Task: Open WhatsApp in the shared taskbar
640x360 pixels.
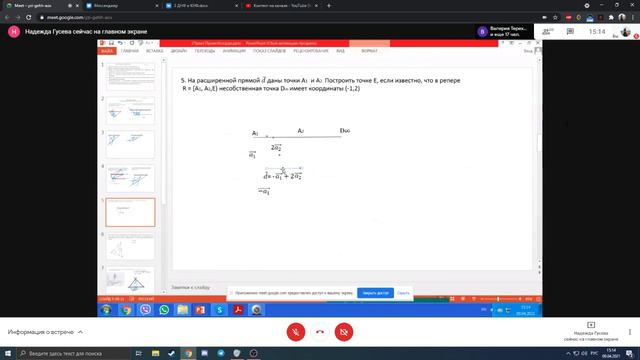Action: (x=164, y=310)
